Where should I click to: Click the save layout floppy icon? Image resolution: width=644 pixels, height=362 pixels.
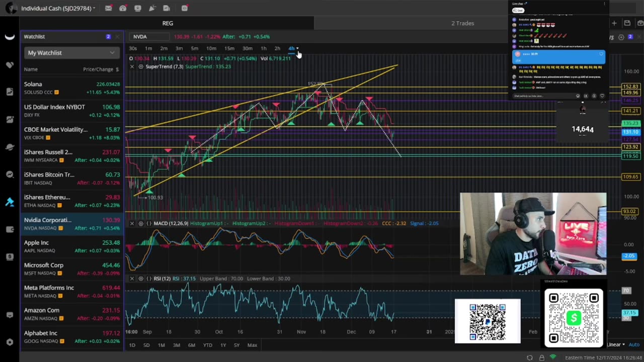pos(627,23)
